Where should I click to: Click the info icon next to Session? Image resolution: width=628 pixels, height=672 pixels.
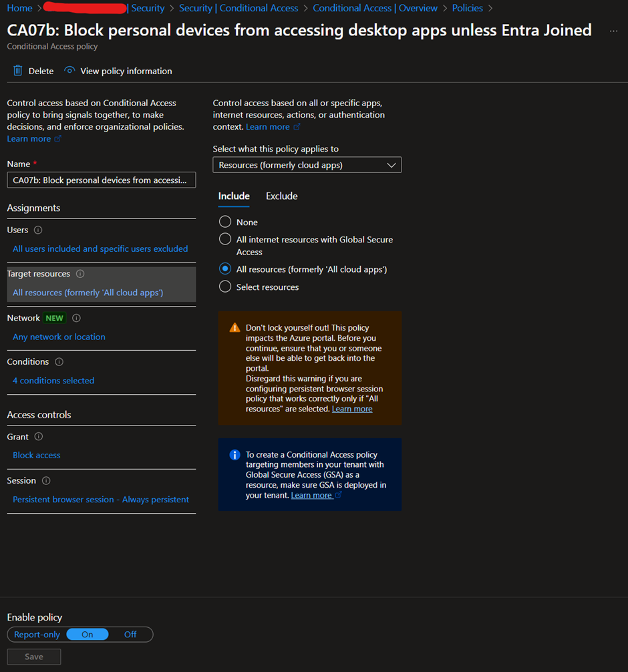point(46,481)
